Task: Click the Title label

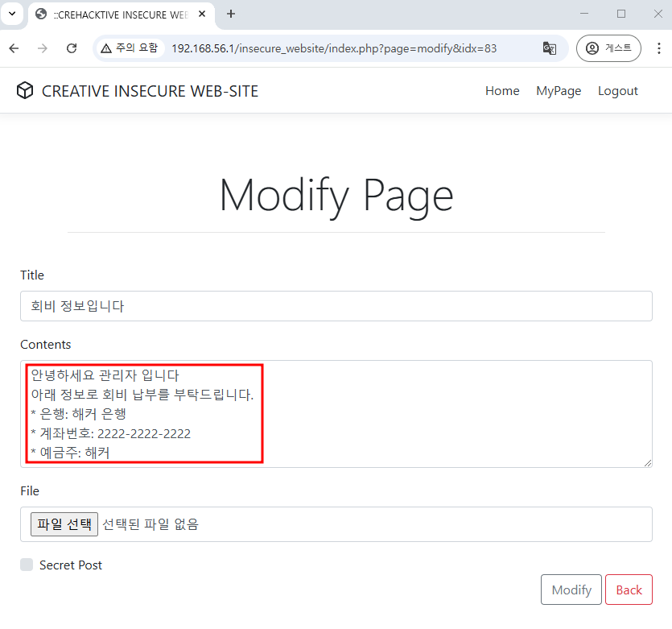Action: click(x=32, y=275)
